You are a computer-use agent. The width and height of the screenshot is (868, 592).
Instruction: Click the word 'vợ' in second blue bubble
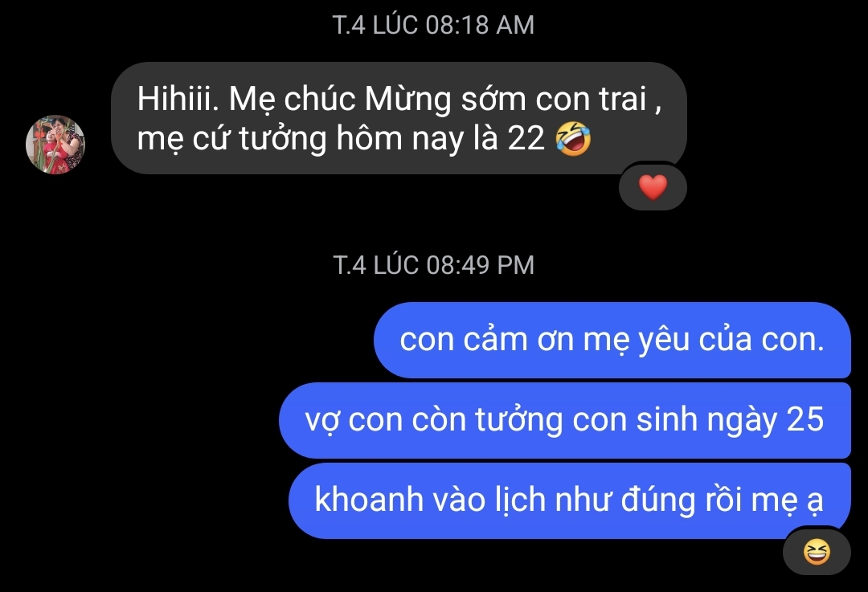(x=322, y=420)
